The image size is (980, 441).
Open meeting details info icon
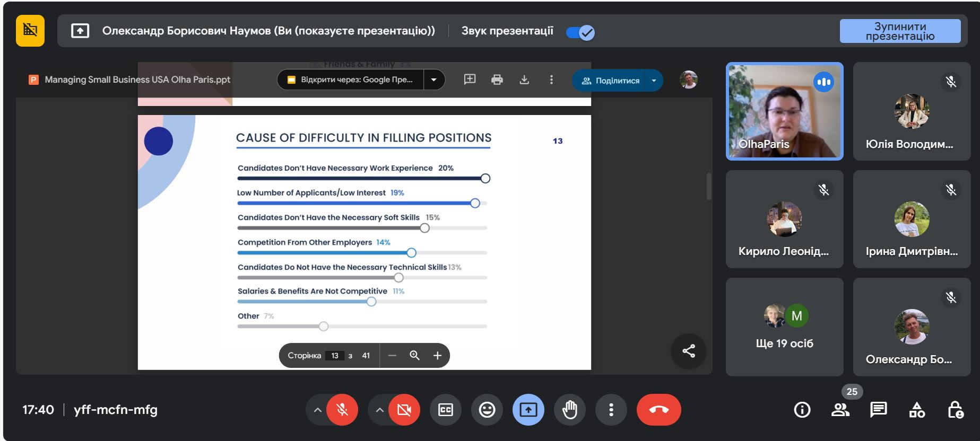click(x=802, y=410)
